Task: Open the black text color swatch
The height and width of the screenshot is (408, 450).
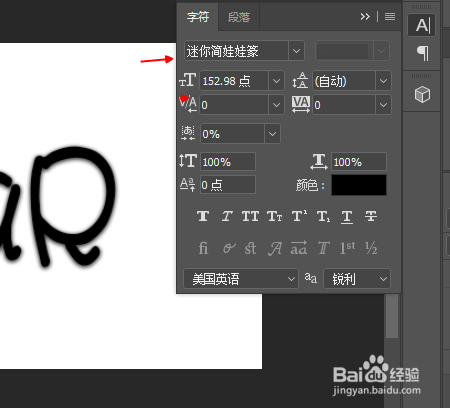Action: point(359,185)
